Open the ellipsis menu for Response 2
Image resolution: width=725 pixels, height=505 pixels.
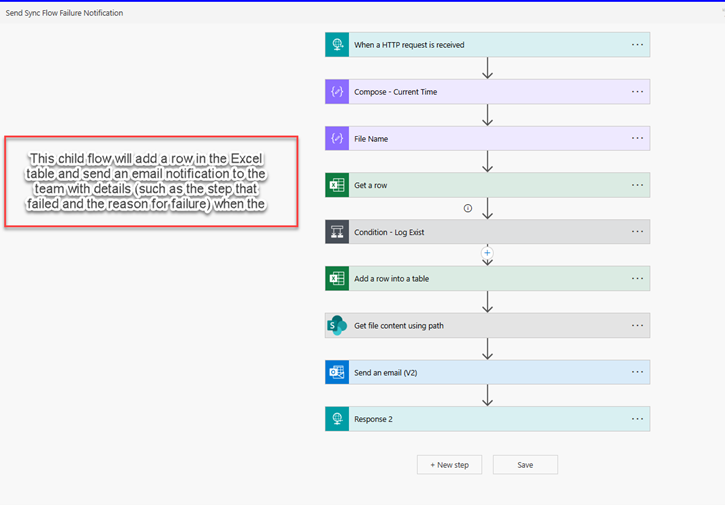click(637, 419)
